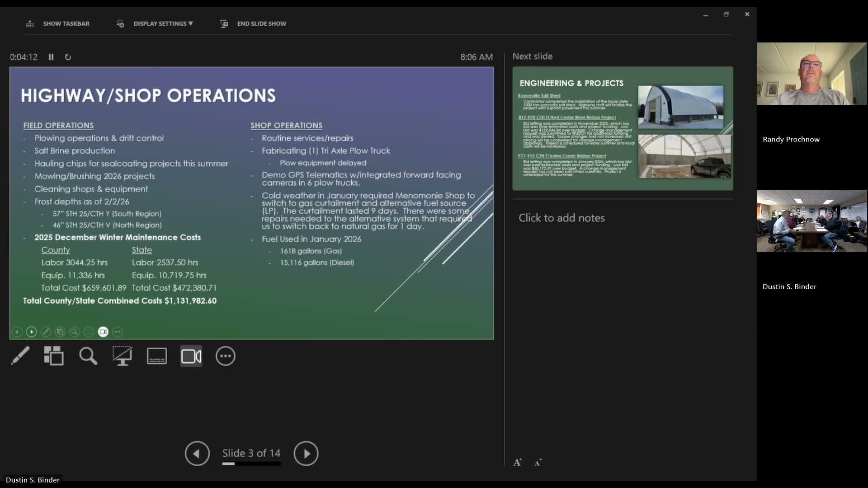The image size is (868, 488).
Task: Toggle subtitles icon below the slide
Action: (157, 356)
